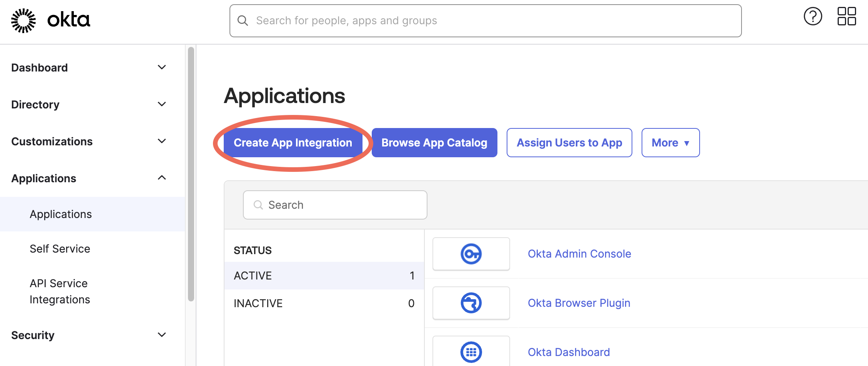Open the apps grid icon
Image resolution: width=868 pixels, height=366 pixels.
tap(847, 17)
